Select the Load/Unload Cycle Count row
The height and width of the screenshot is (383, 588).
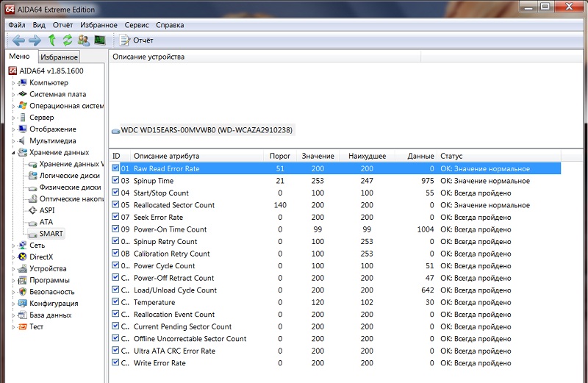(x=336, y=290)
